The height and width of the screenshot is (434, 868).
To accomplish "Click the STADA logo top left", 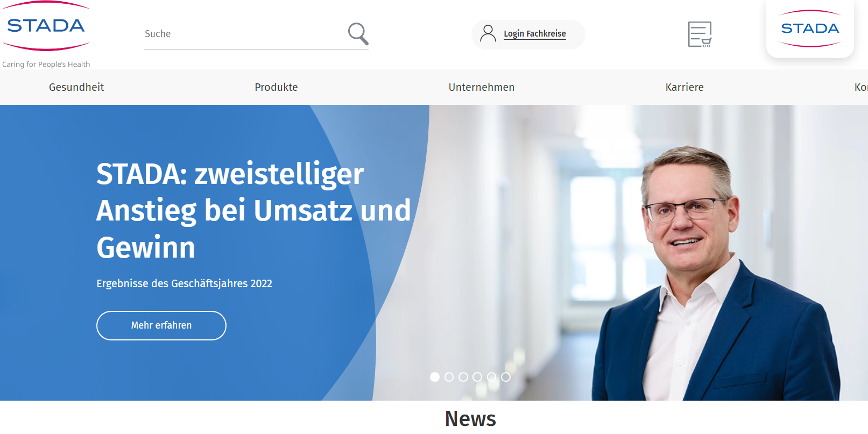I will [x=46, y=26].
